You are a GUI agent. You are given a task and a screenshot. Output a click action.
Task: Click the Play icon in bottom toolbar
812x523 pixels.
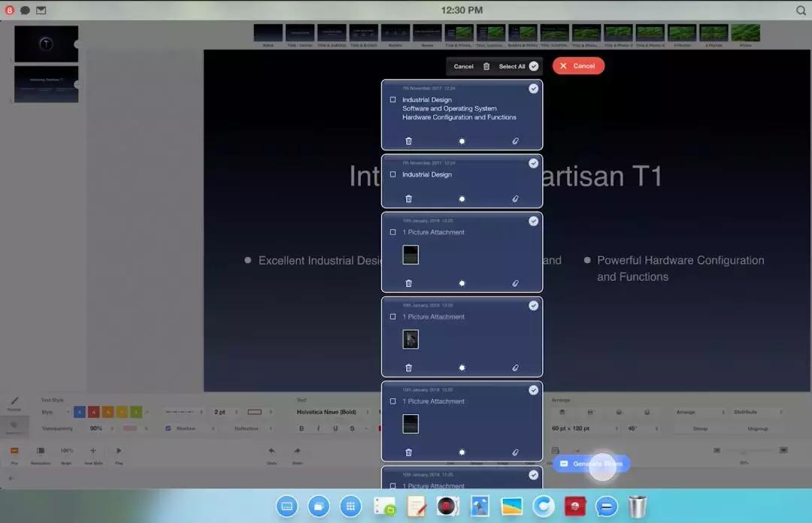pyautogui.click(x=119, y=451)
